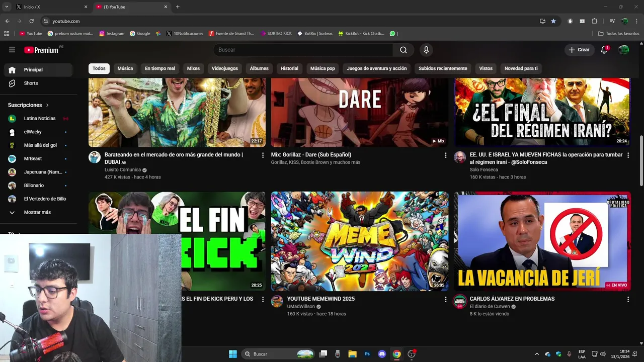
Task: Open options for Barateando Dubai video
Action: 263,155
